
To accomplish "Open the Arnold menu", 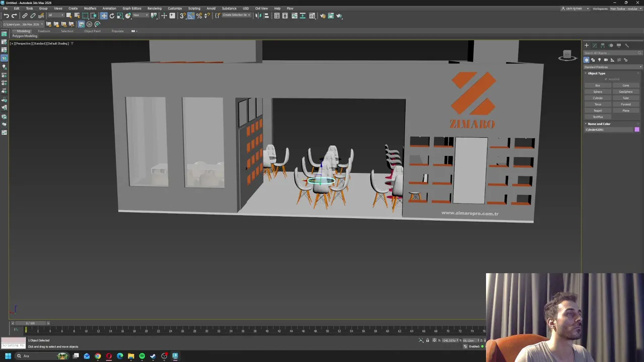I will pos(211,9).
